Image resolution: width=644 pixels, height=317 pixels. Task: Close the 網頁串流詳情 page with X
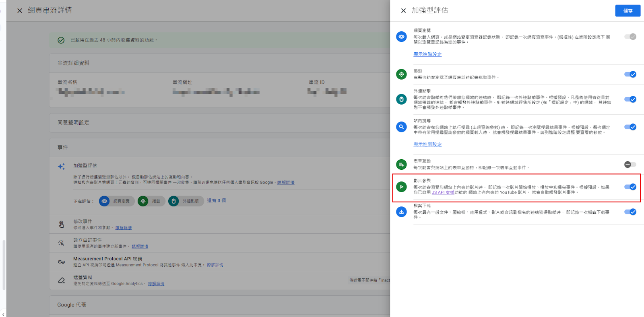point(20,11)
